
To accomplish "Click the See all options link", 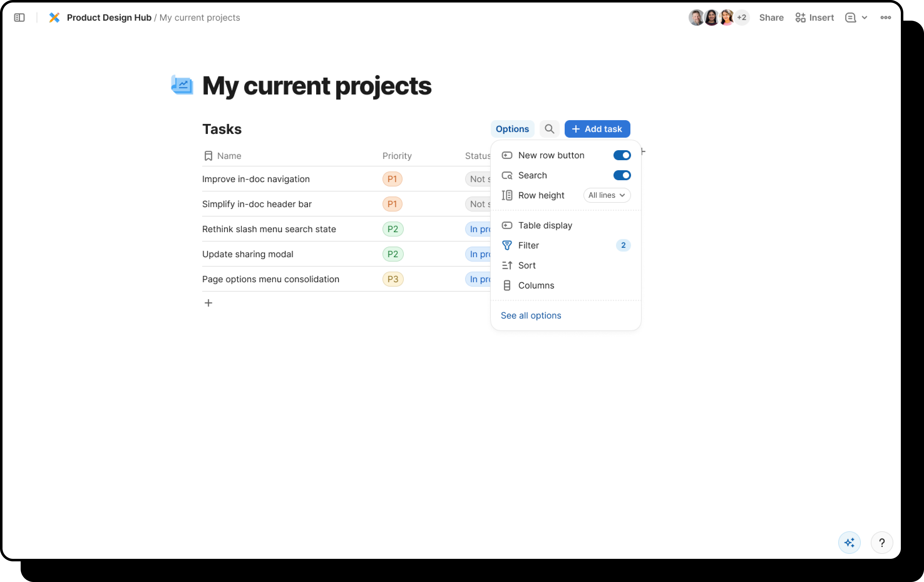I will pyautogui.click(x=531, y=315).
